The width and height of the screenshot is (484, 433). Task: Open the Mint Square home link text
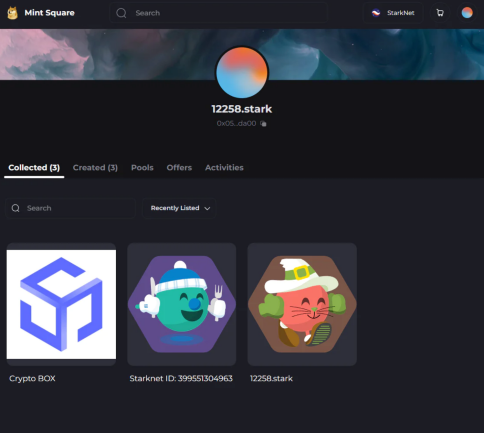(49, 13)
